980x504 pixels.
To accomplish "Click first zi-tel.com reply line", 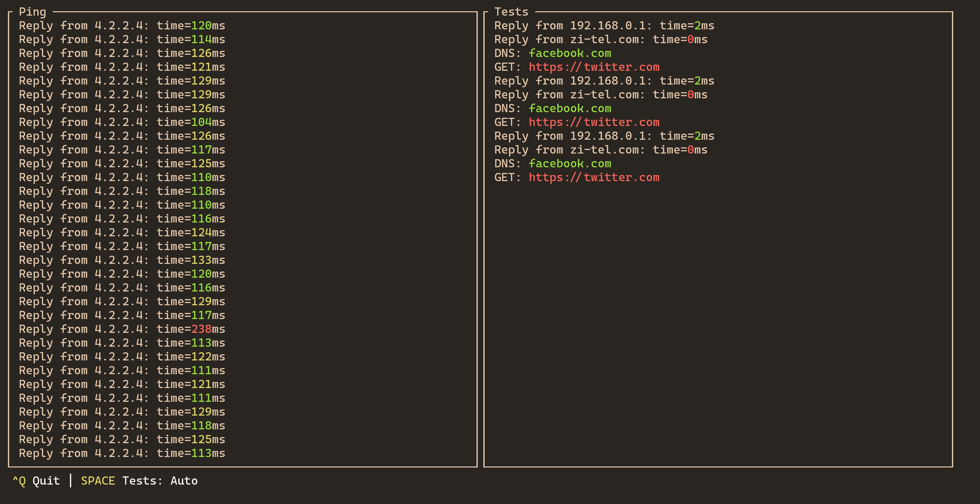I will [x=600, y=39].
